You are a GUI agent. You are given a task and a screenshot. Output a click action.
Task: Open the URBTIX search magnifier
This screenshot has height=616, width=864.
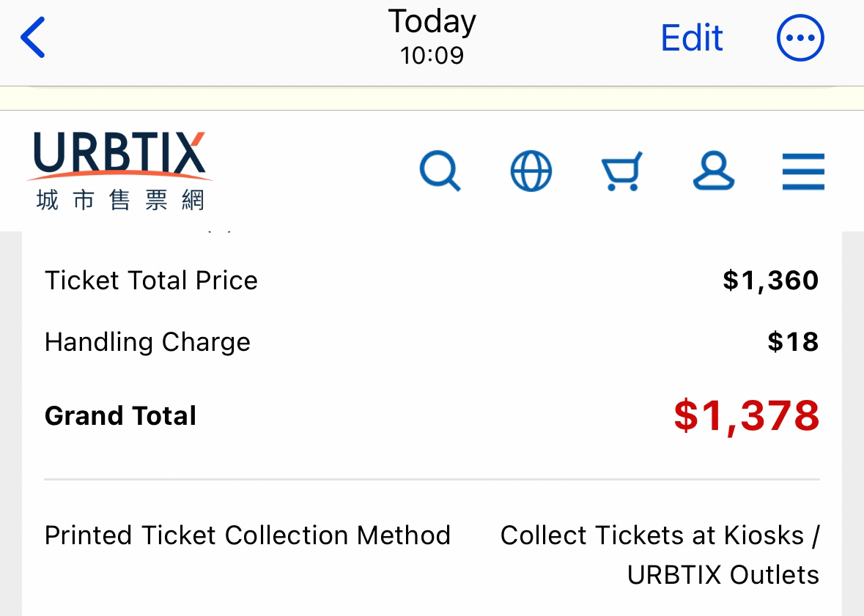tap(440, 171)
